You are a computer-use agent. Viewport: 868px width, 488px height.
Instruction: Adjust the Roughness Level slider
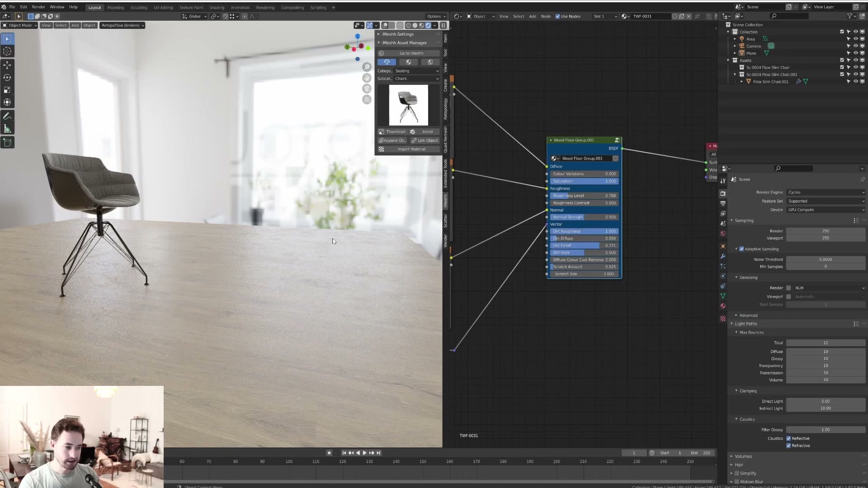click(x=584, y=196)
